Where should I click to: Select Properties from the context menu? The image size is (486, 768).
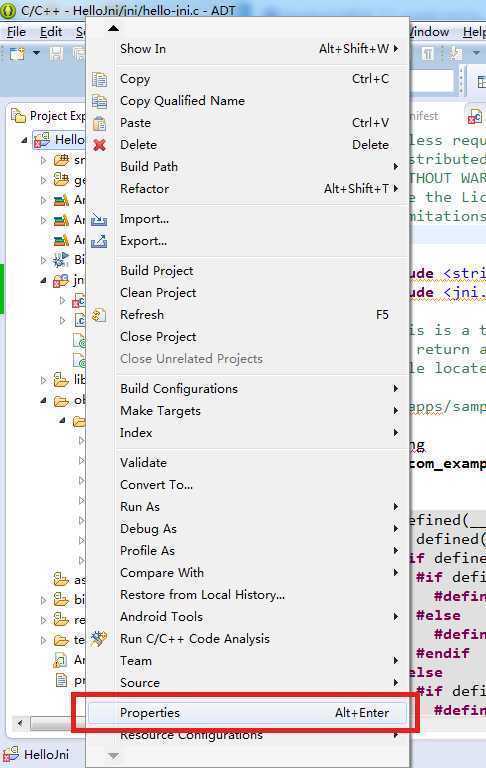coord(248,713)
